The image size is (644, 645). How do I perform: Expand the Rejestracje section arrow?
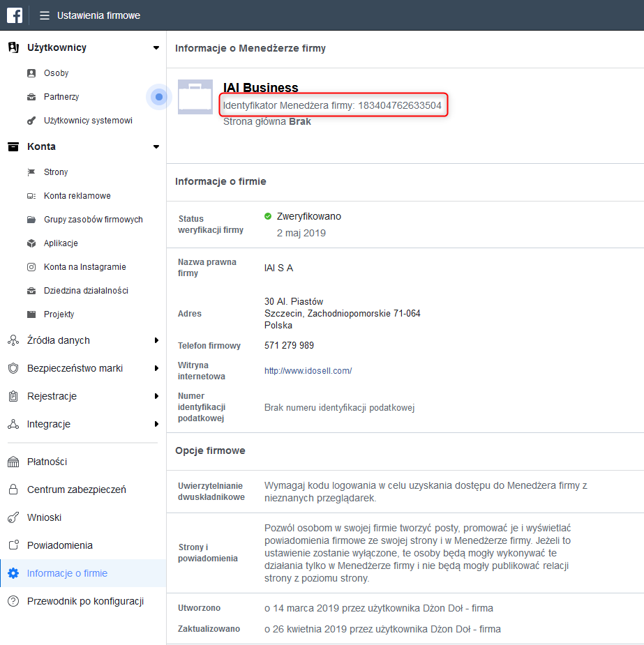coord(156,396)
